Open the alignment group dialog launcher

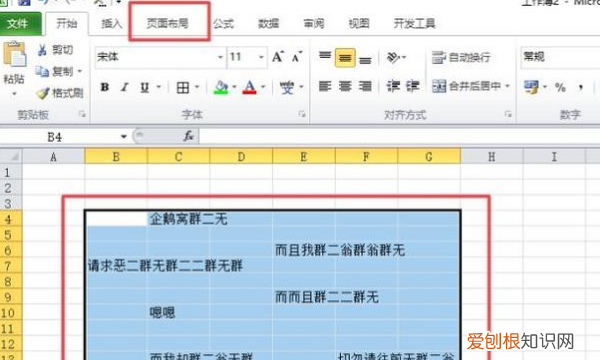(x=508, y=114)
